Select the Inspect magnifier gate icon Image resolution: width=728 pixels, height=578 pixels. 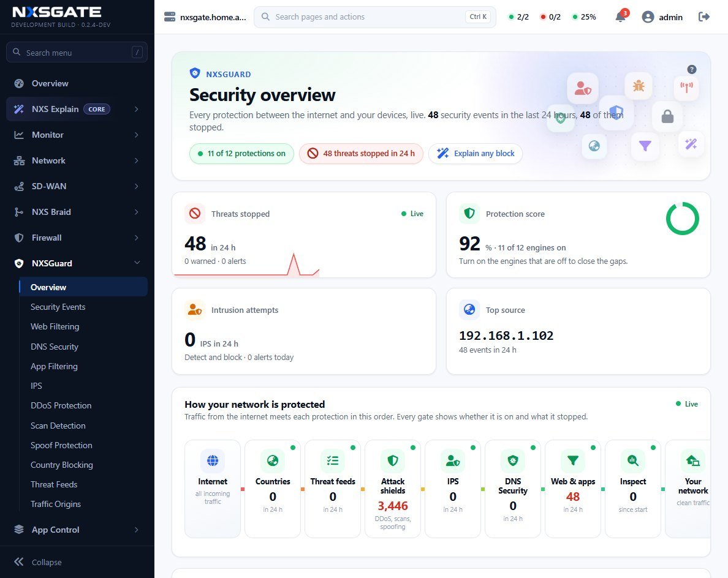click(633, 460)
